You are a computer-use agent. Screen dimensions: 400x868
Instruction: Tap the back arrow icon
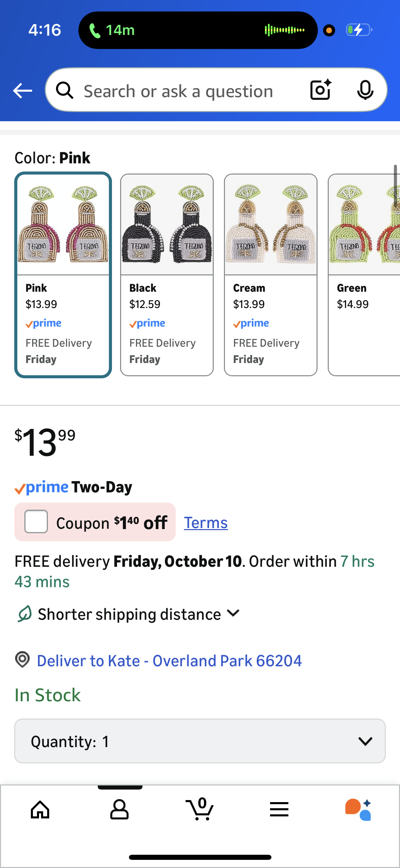pyautogui.click(x=22, y=91)
